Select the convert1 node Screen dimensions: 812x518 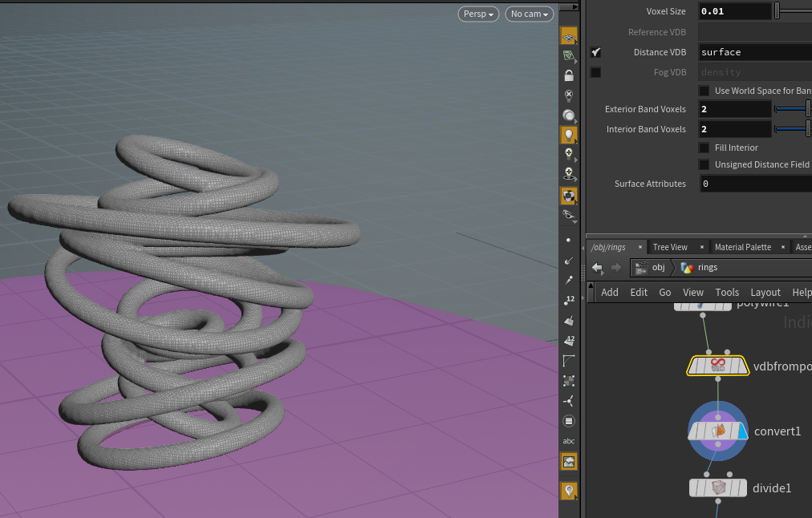click(718, 431)
